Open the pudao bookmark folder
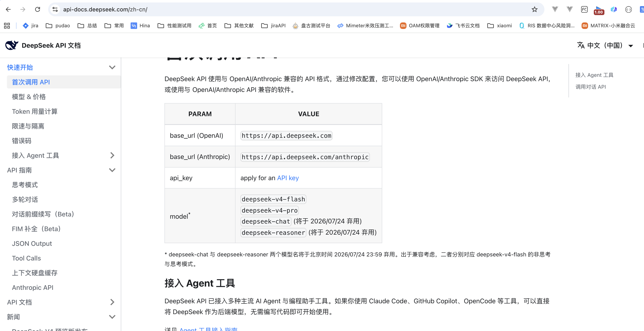 coord(58,25)
